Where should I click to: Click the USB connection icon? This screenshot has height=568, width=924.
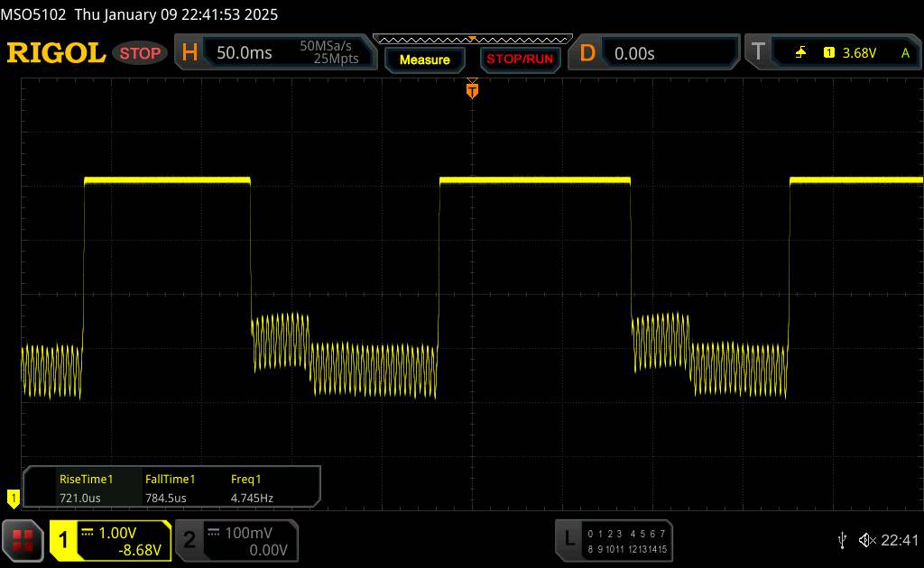(x=842, y=540)
